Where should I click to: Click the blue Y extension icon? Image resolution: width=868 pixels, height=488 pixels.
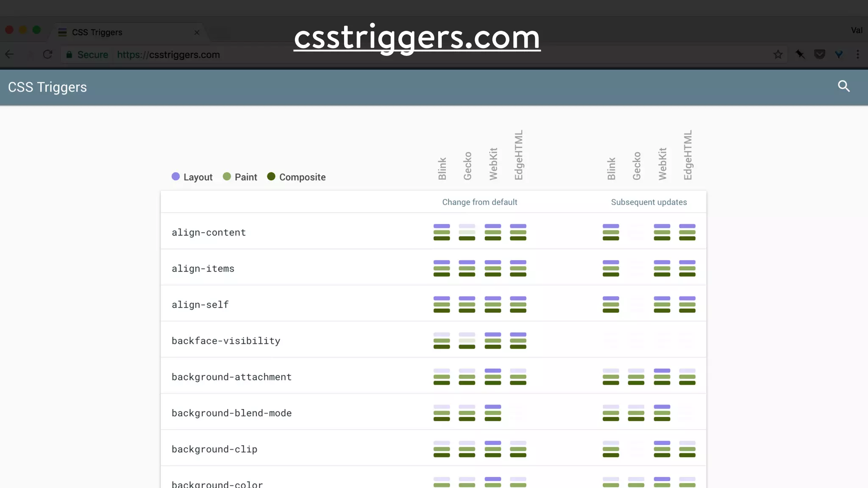coord(839,54)
